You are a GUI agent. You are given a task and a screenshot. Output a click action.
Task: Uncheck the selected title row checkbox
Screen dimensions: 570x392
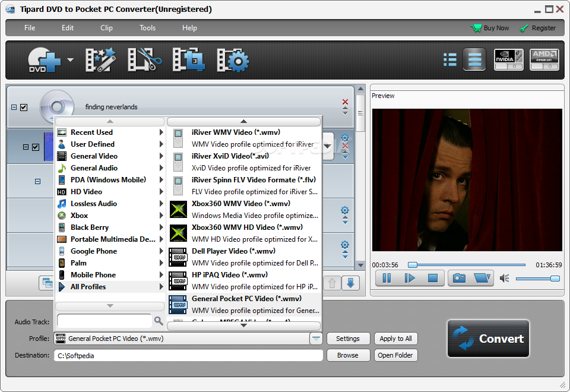[36, 147]
